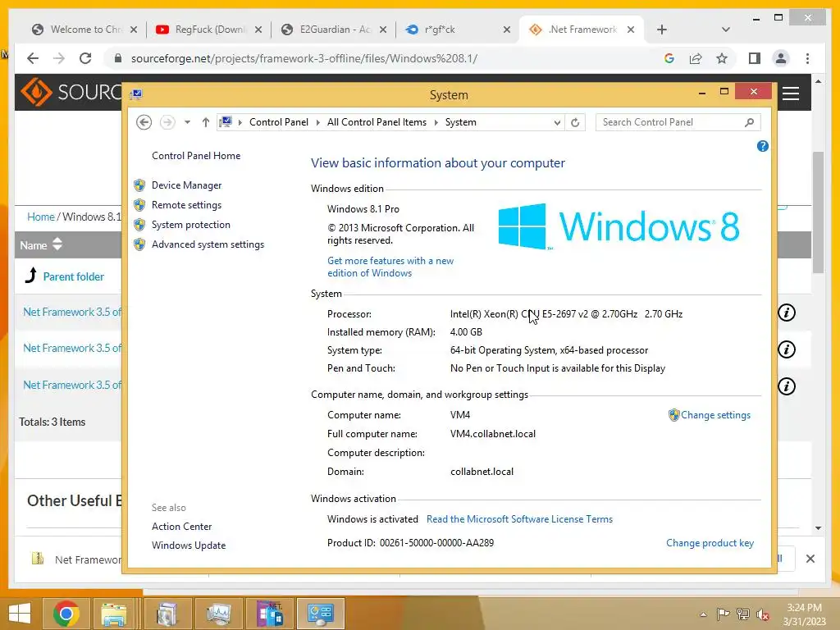View info for first Net Framework file
The height and width of the screenshot is (630, 840).
(x=787, y=313)
